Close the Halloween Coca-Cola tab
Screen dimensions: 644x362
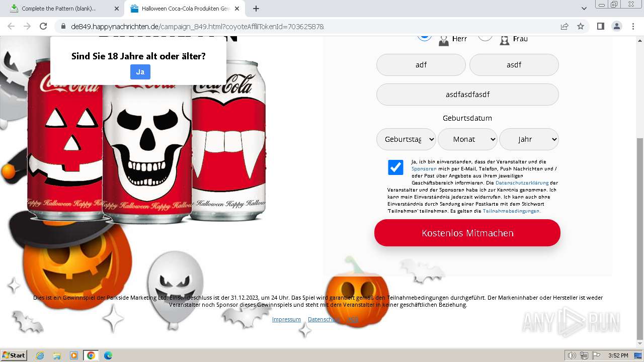point(237,9)
